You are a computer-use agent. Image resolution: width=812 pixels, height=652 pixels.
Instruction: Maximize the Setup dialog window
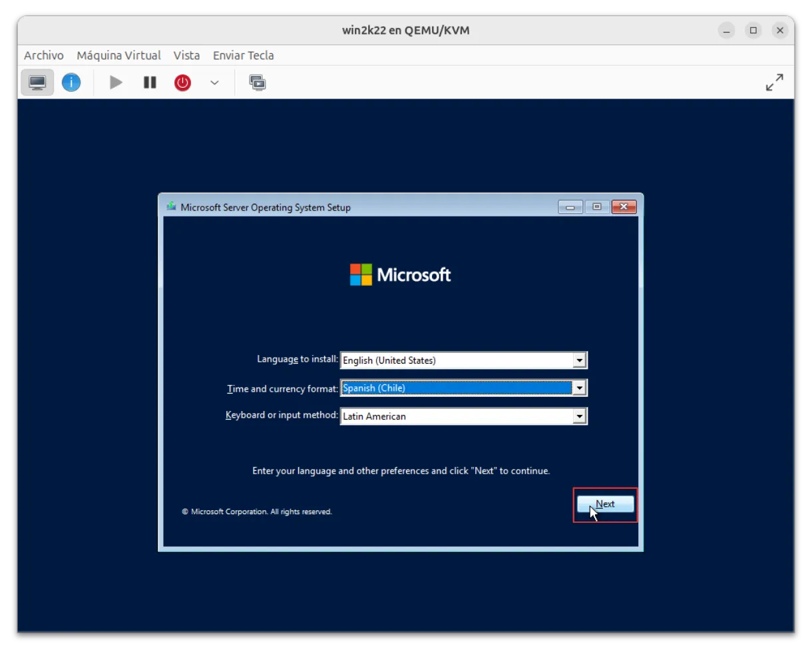click(x=597, y=207)
